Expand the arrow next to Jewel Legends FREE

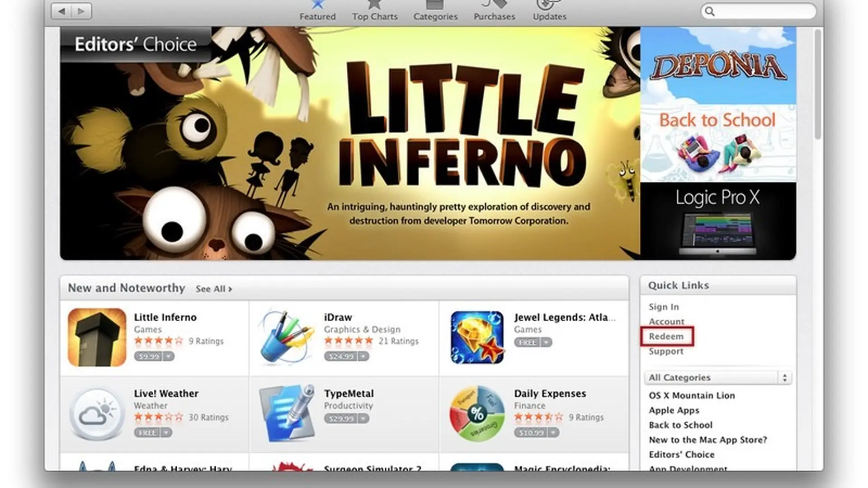(547, 343)
